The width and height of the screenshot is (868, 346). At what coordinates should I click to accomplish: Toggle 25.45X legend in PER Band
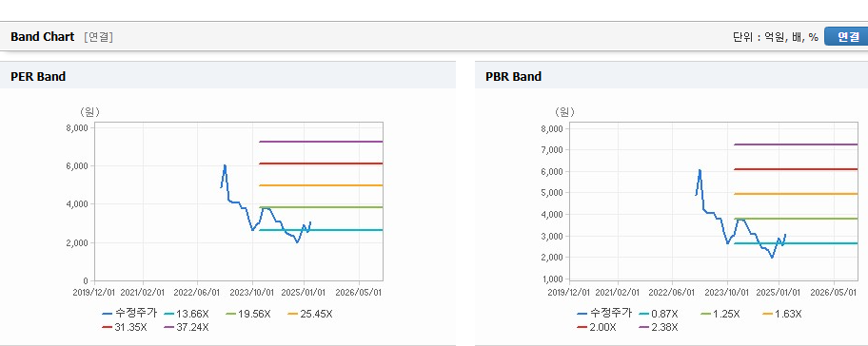pos(310,314)
